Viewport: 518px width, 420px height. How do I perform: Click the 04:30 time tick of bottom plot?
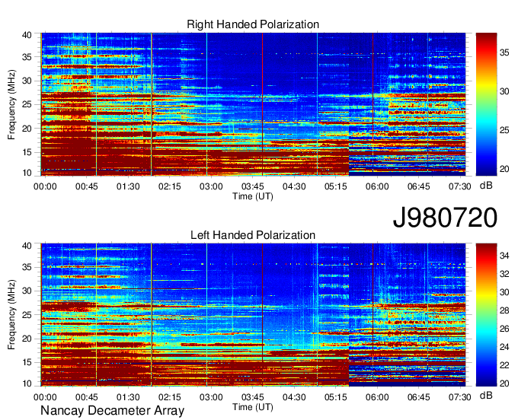click(294, 397)
